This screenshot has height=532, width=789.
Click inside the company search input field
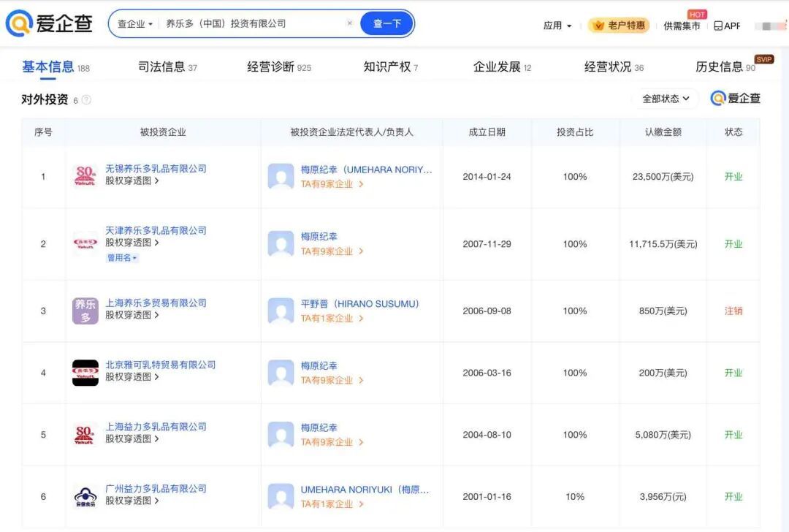[x=241, y=23]
